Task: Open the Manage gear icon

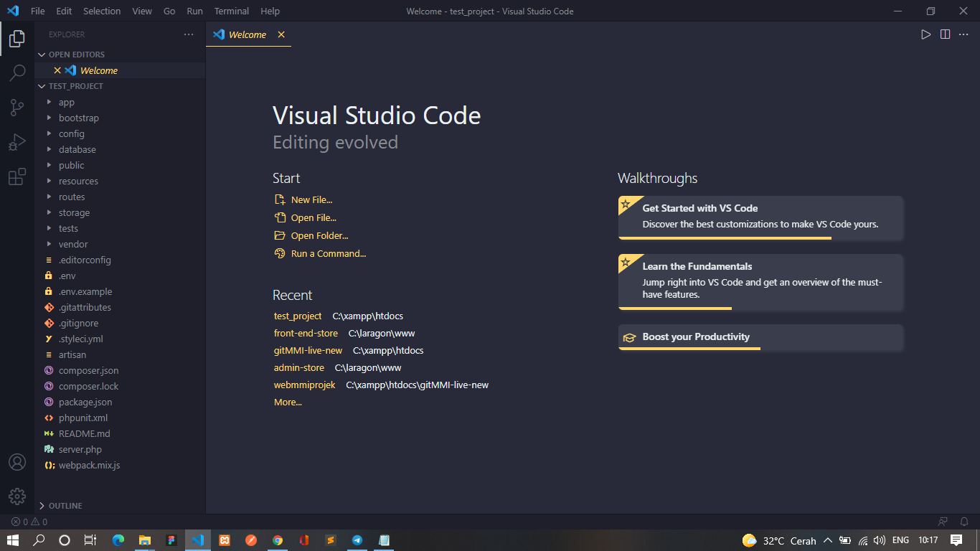Action: pyautogui.click(x=17, y=496)
